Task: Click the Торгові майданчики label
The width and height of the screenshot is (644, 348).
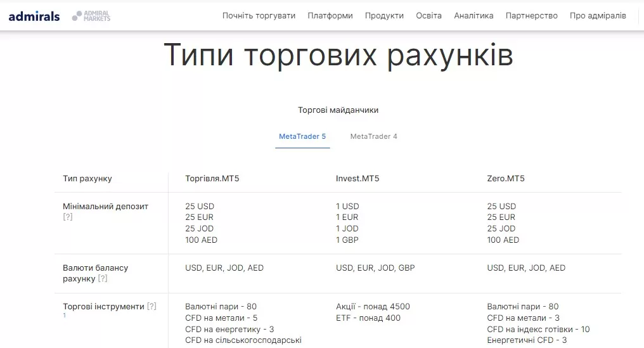Action: 338,110
